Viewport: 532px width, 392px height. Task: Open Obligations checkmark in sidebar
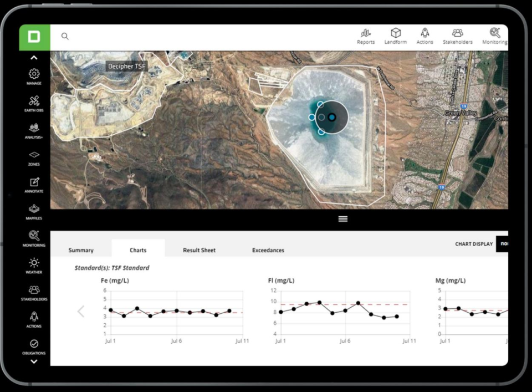[x=34, y=347]
